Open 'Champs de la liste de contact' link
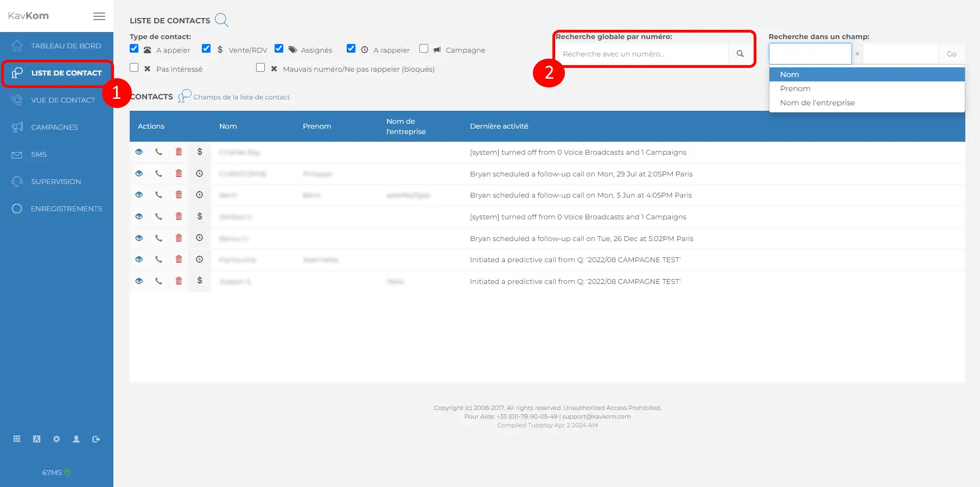980x487 pixels. click(x=241, y=97)
